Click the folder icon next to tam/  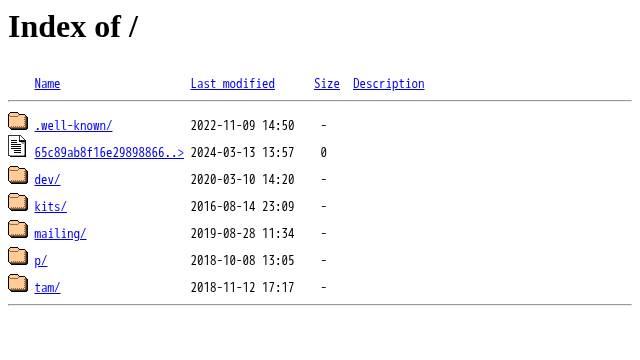point(18,283)
